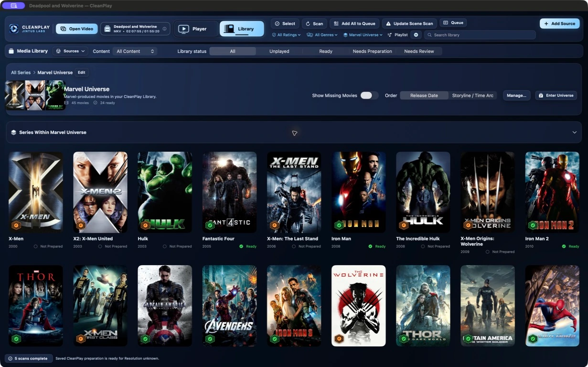The image size is (588, 367).
Task: Click the green ready badge on Iron Man 2
Action: click(x=533, y=225)
